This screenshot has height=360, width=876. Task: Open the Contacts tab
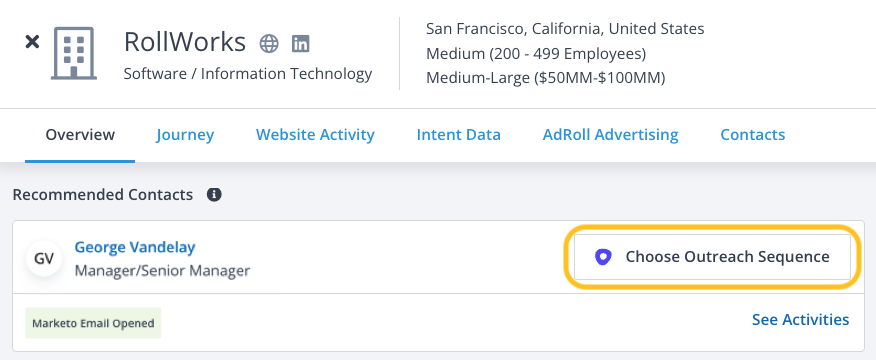click(753, 135)
